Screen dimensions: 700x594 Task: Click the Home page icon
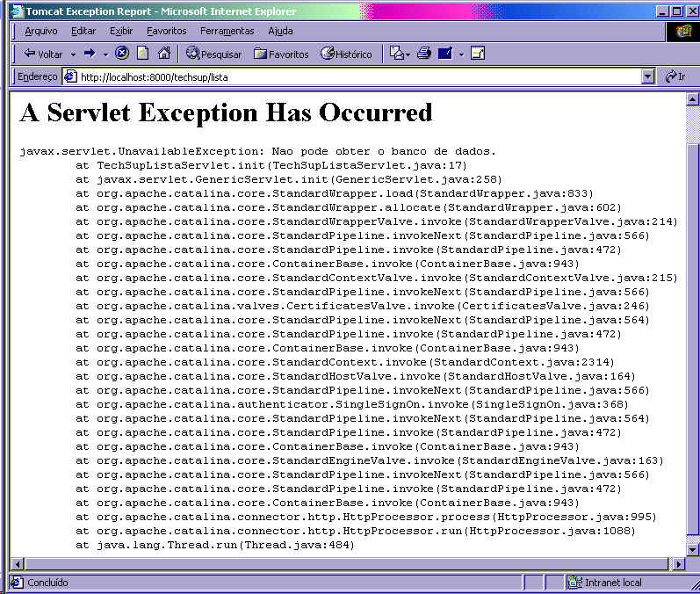click(x=164, y=53)
